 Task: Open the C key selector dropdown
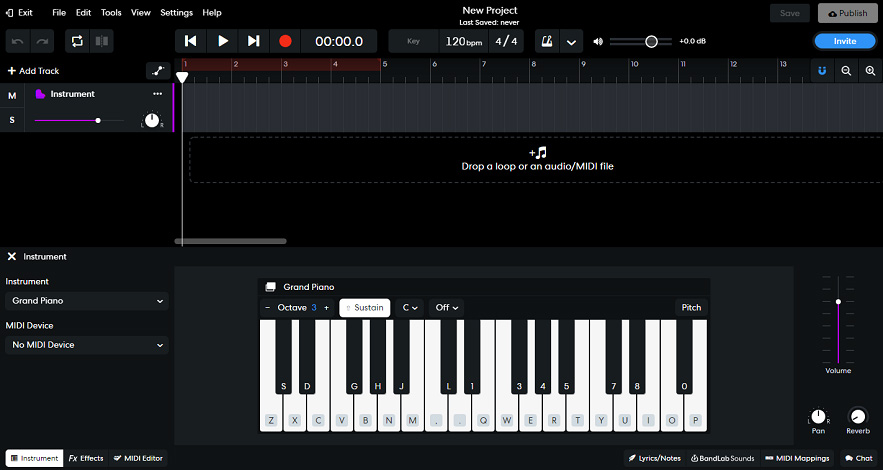[x=410, y=308]
